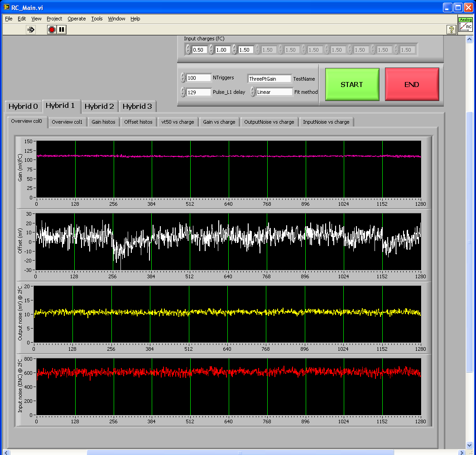Open the context help question mark icon
476x455 pixels.
pos(451,30)
